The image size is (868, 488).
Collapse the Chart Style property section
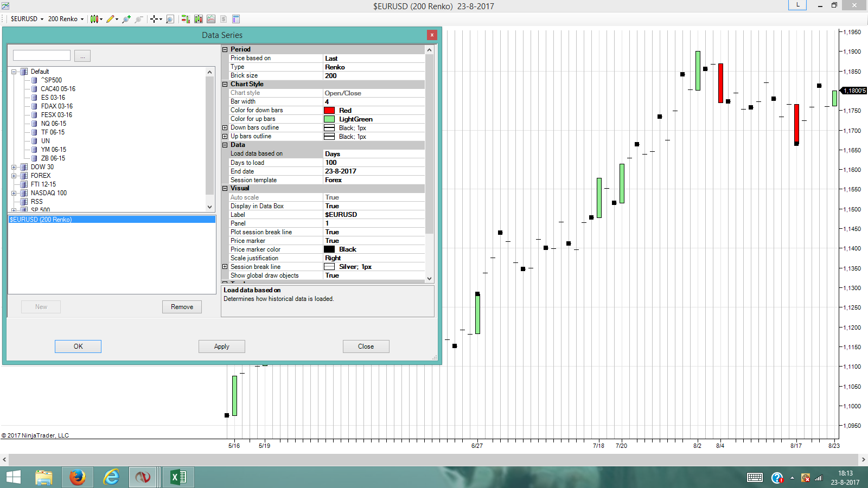point(225,84)
